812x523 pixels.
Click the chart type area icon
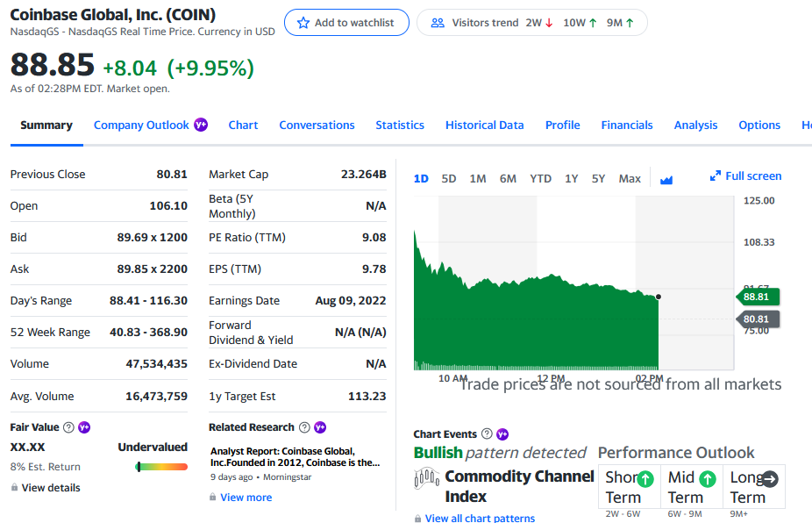[x=666, y=179]
